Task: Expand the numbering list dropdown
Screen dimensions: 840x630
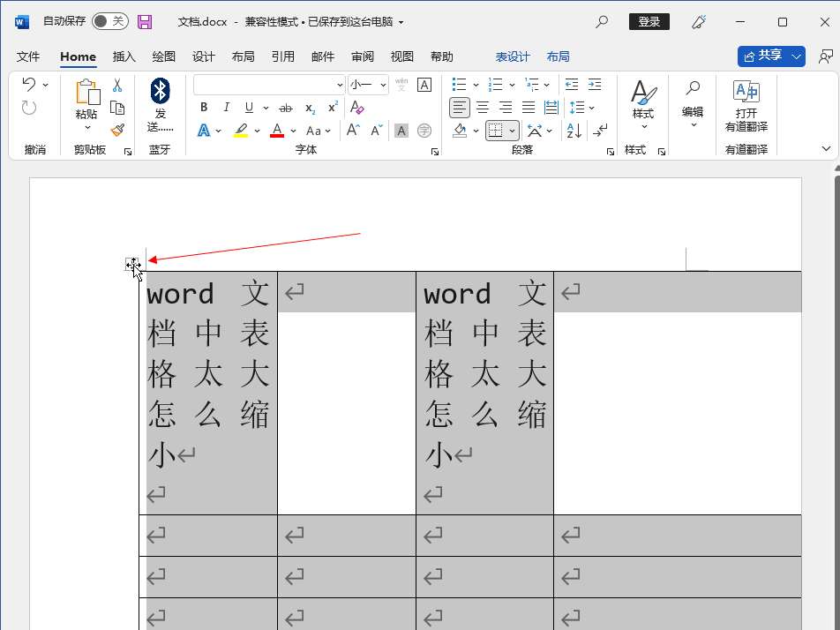Action: click(x=512, y=86)
